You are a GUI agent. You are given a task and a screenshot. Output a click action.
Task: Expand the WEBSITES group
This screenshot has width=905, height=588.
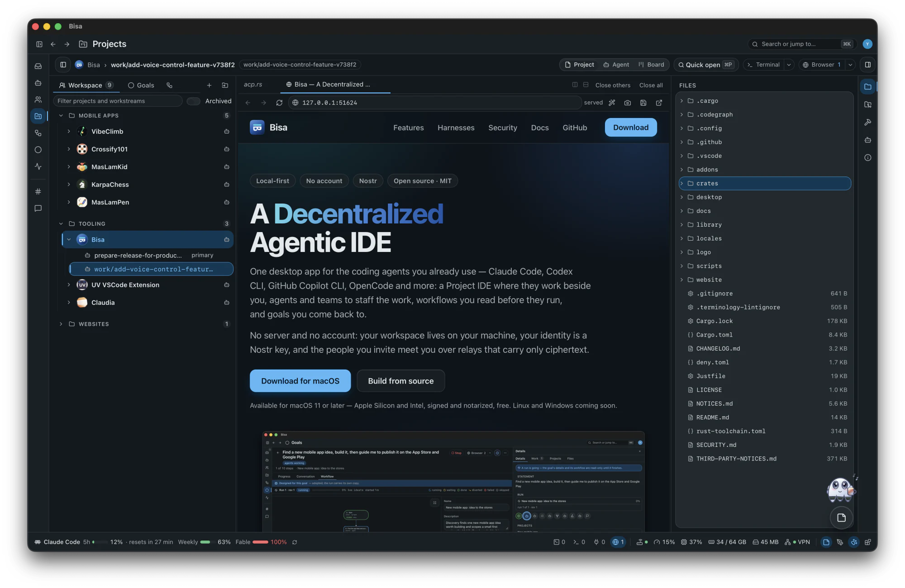(61, 324)
